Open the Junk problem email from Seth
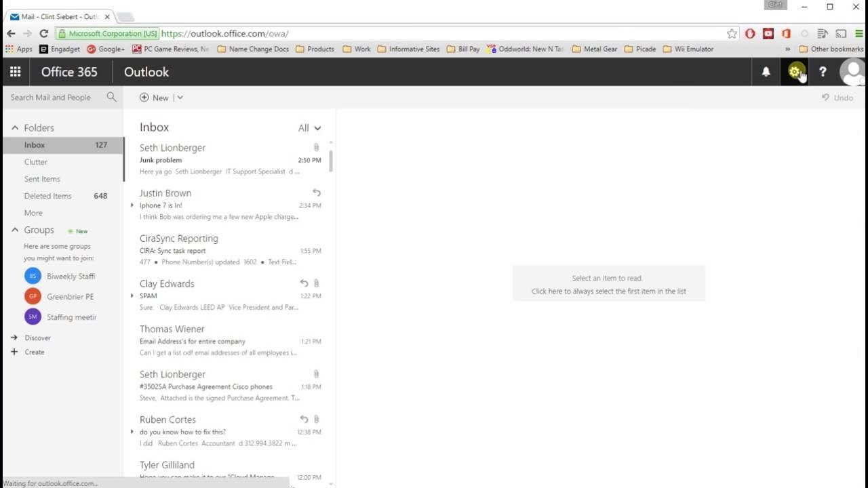The width and height of the screenshot is (868, 488). click(229, 159)
